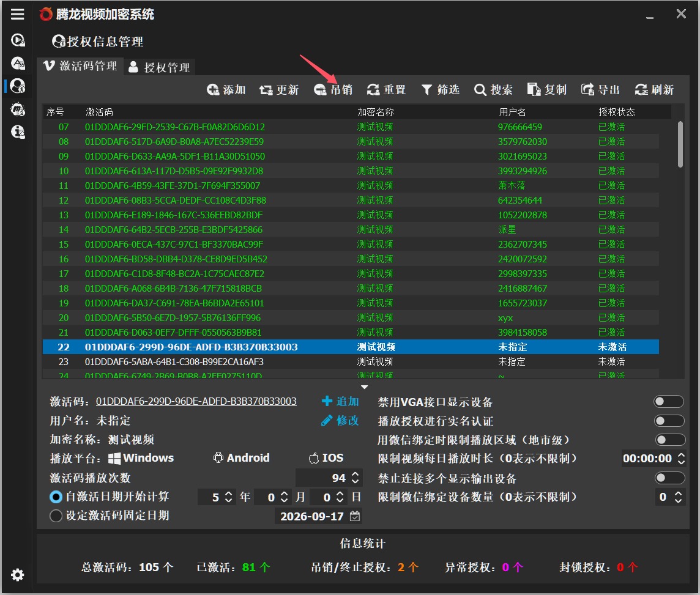Select row 21 with user 3984158058
This screenshot has height=595, width=700.
pyautogui.click(x=351, y=332)
